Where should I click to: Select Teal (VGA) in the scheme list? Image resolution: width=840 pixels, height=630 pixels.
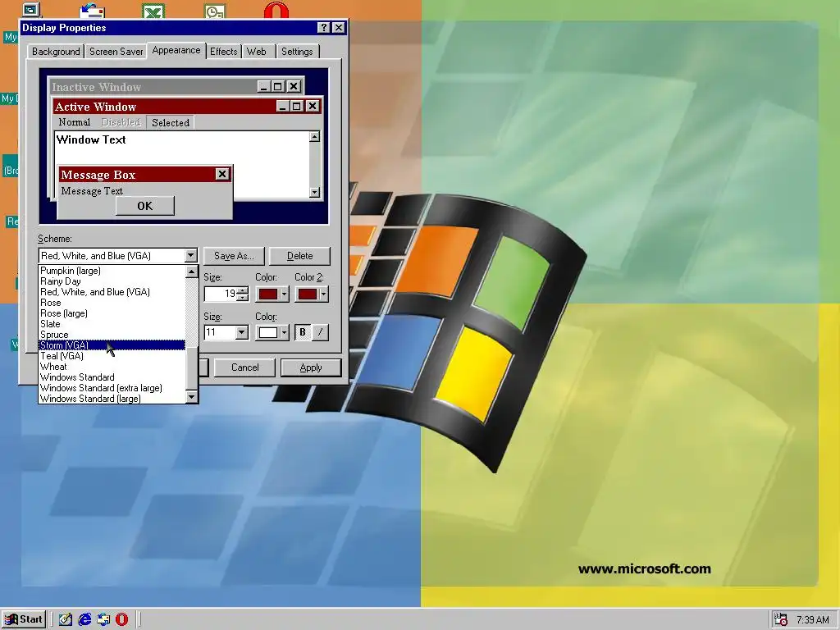click(x=112, y=356)
